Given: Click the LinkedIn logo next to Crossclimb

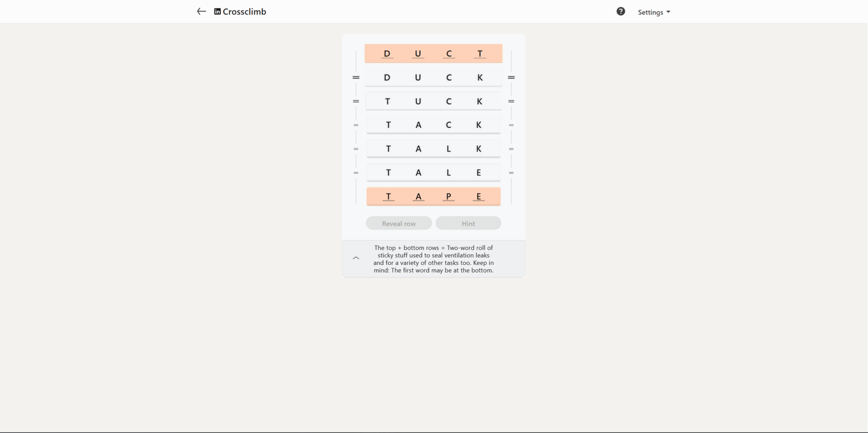Looking at the screenshot, I should tap(217, 11).
